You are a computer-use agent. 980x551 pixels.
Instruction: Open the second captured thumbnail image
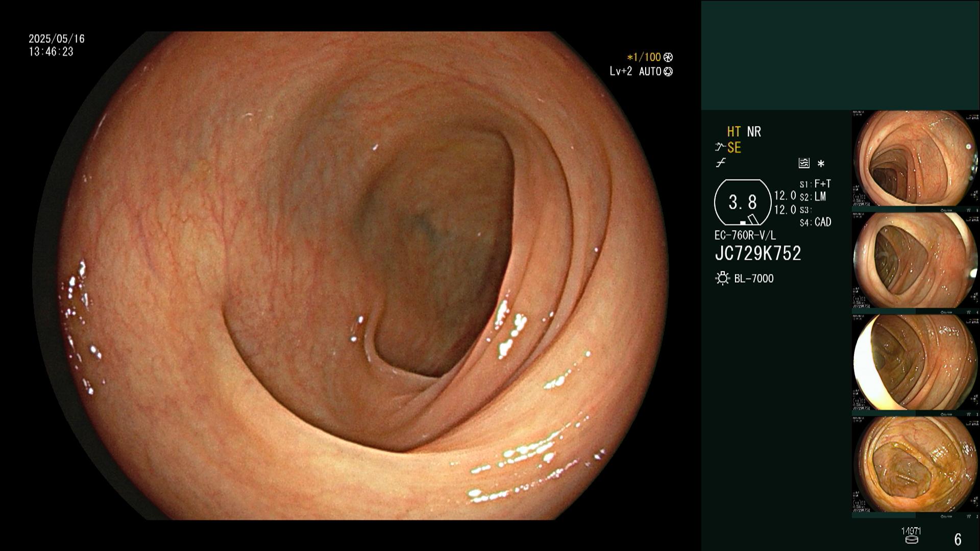tap(916, 261)
